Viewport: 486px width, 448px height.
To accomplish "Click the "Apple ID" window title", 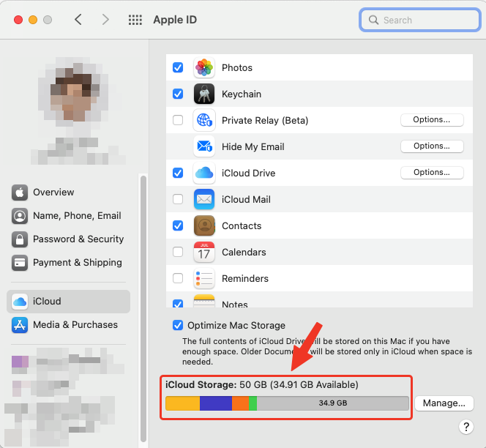I will click(x=175, y=20).
